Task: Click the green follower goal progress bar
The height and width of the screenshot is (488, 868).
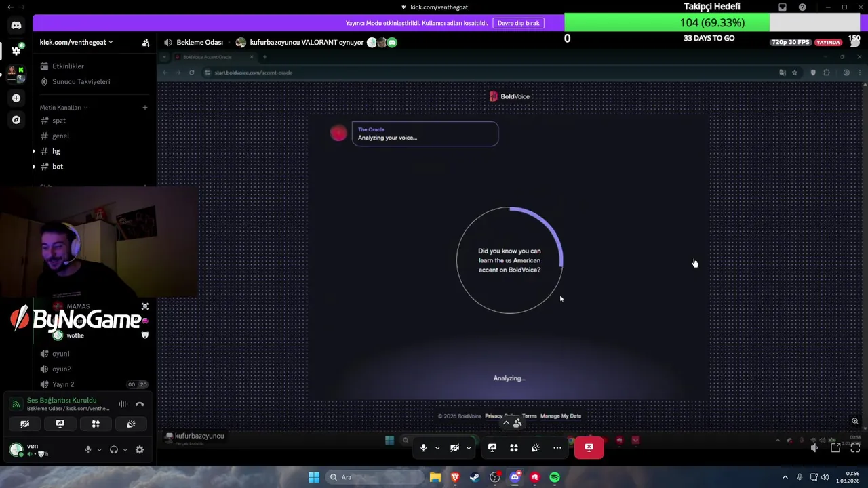Action: 667,23
